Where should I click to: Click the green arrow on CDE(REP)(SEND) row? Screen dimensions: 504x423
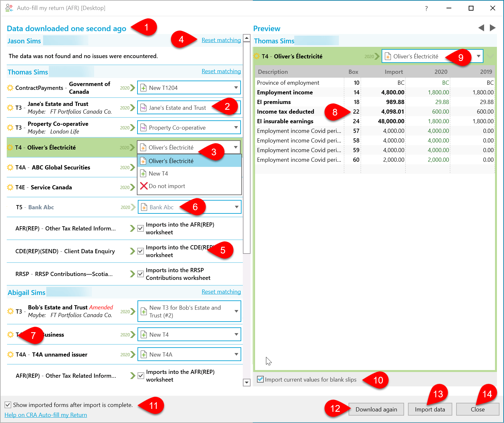coord(133,251)
